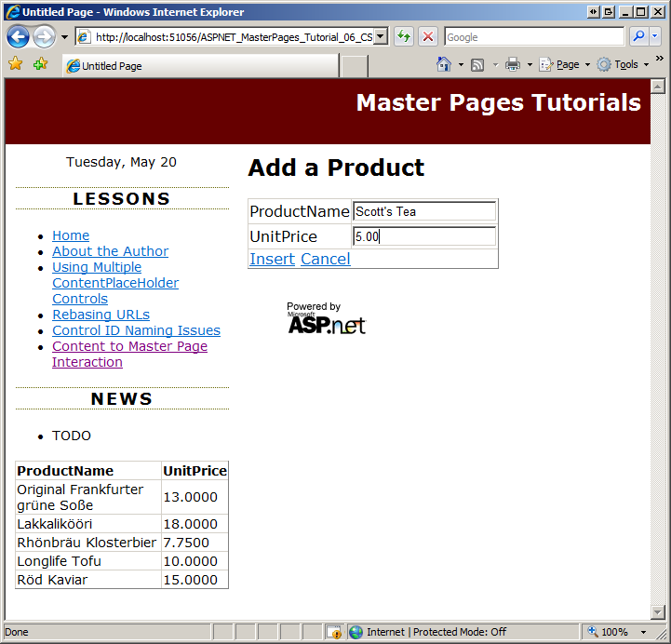
Task: Click the Rhönbräu Klosterbier product cell
Action: (x=88, y=543)
